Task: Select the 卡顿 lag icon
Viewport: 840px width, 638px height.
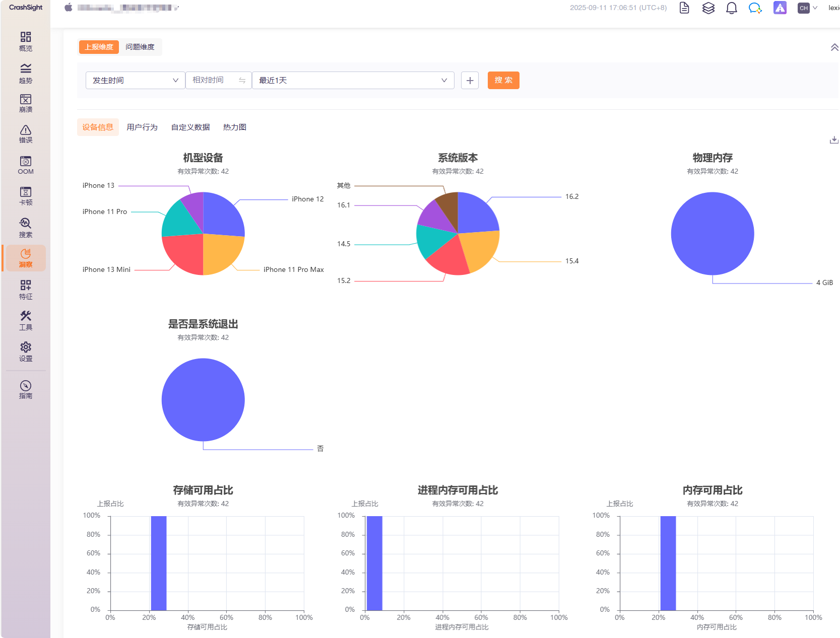Action: [x=26, y=196]
